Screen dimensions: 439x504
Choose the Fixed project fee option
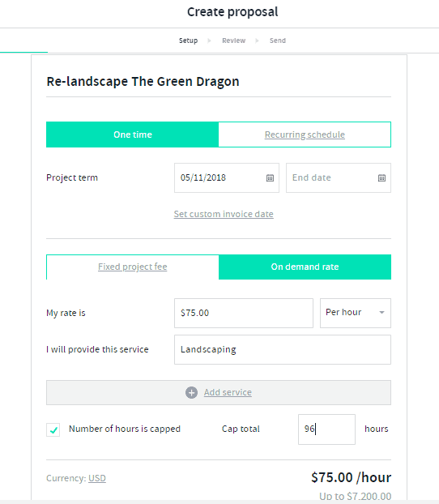pyautogui.click(x=132, y=267)
